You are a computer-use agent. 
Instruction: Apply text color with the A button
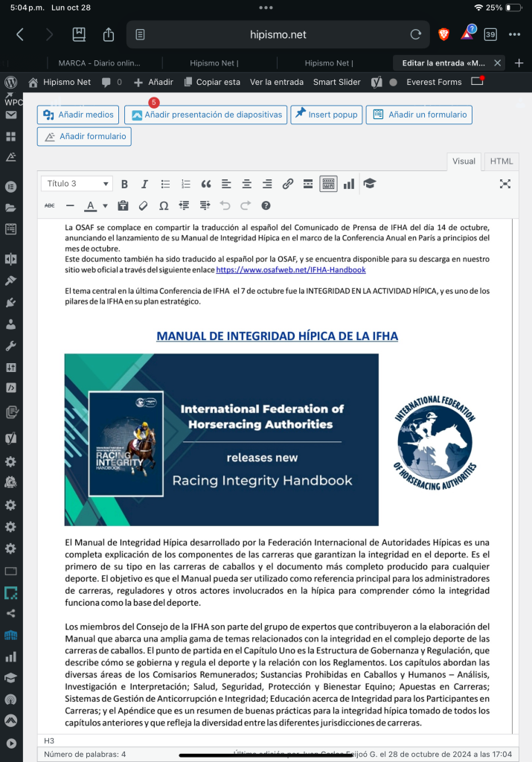click(x=90, y=206)
